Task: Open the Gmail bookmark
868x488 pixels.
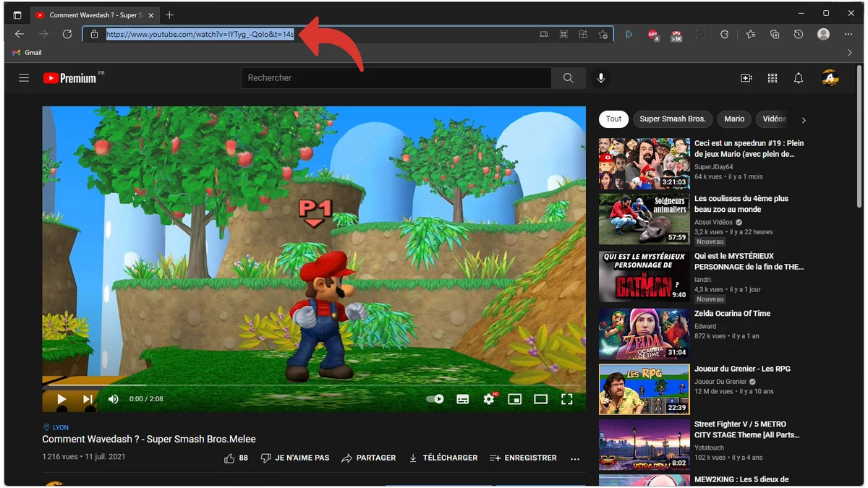Action: (x=27, y=53)
